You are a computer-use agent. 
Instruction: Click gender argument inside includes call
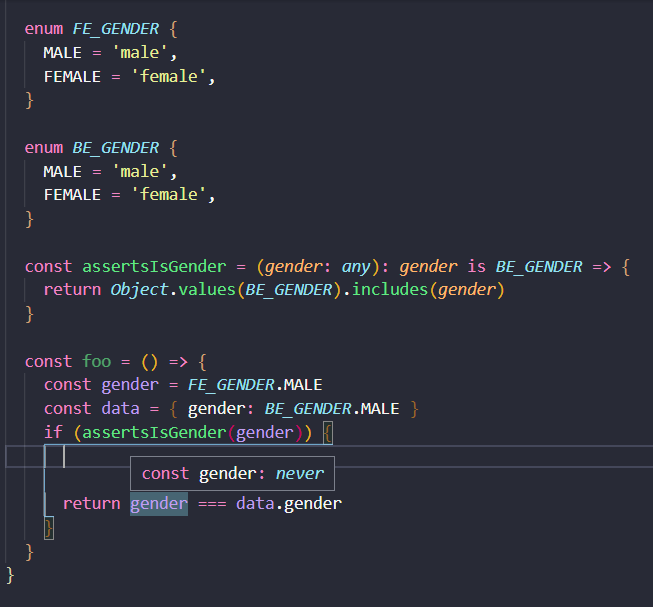click(x=466, y=290)
